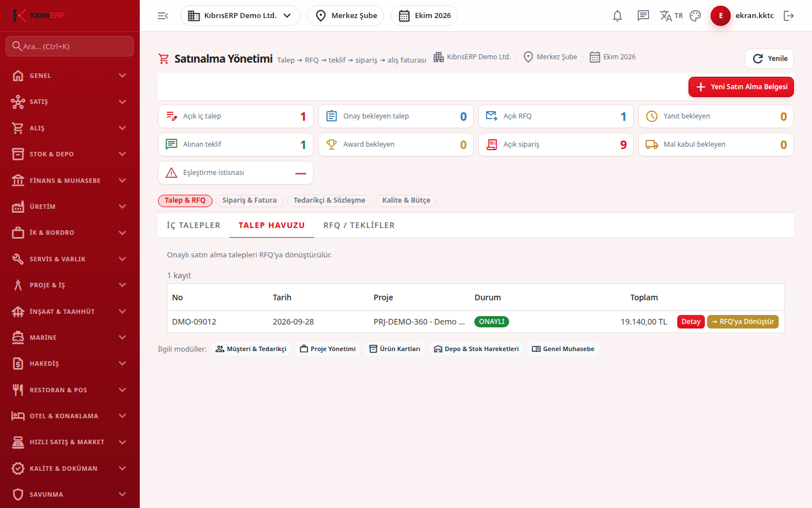Click the KıbrısERP logo
812x508 pixels.
[38, 15]
